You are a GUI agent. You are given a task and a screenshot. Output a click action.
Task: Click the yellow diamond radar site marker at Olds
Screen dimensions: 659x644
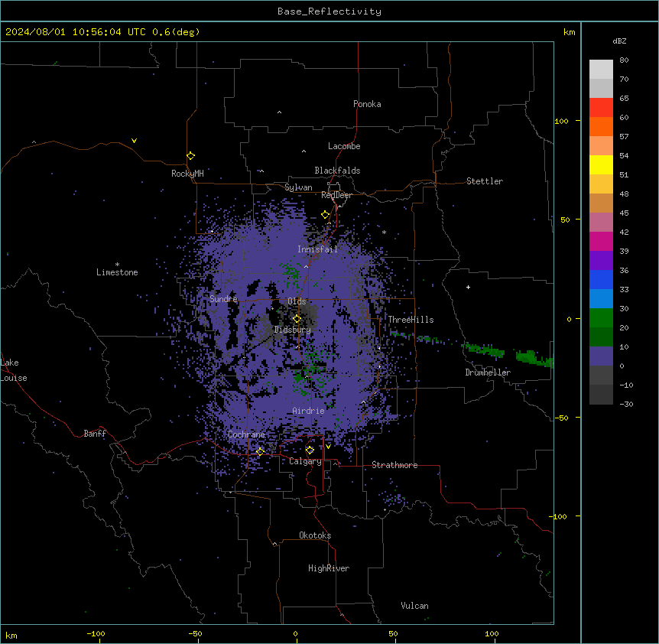click(x=297, y=319)
